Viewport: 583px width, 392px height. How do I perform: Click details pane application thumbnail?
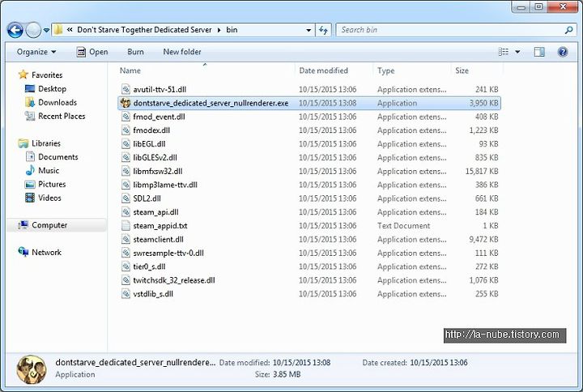point(32,369)
